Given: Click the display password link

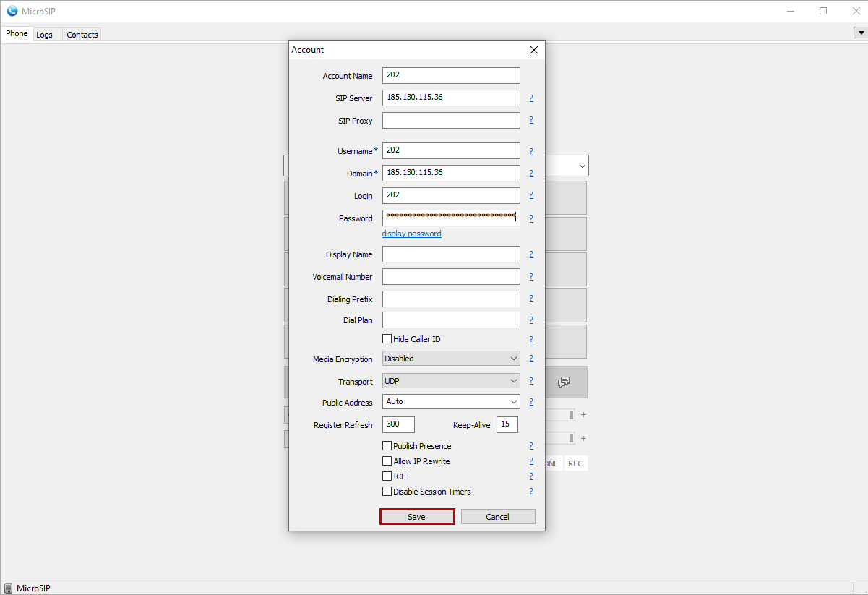Looking at the screenshot, I should point(411,234).
